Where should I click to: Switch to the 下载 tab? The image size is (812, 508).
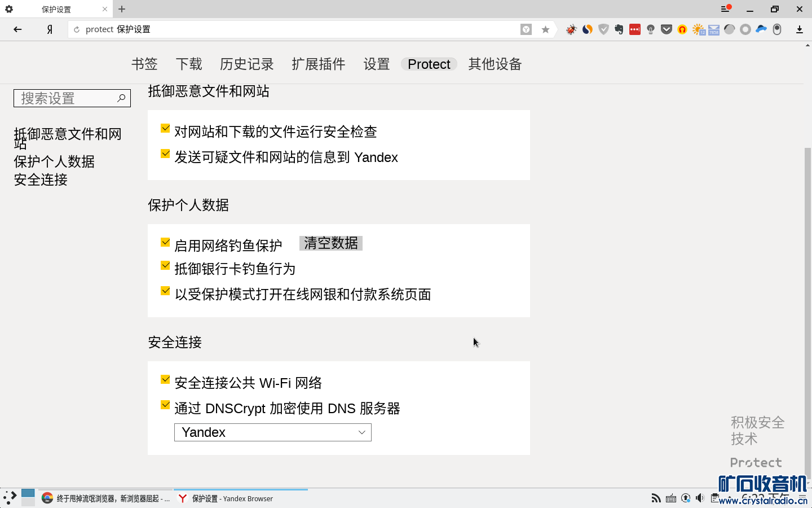[x=189, y=64]
